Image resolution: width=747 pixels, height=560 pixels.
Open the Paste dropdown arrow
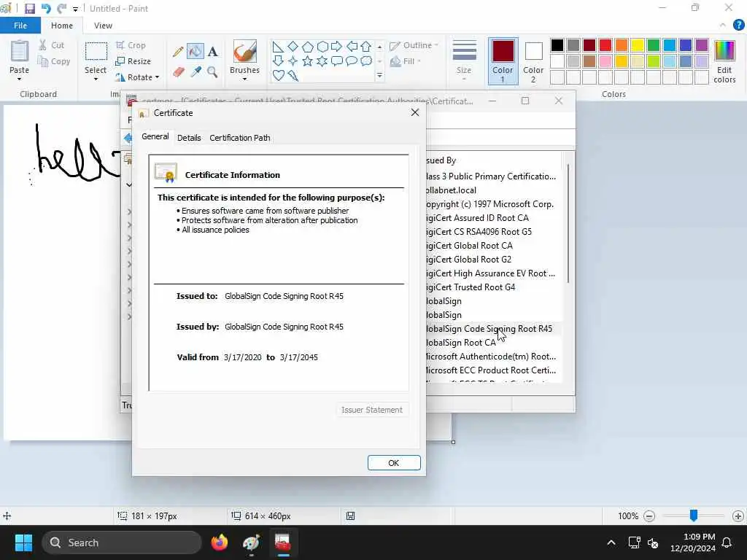click(x=20, y=79)
